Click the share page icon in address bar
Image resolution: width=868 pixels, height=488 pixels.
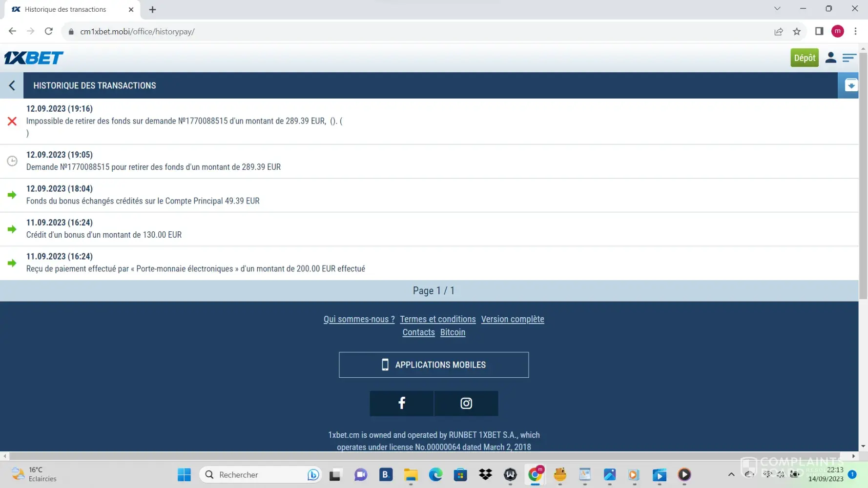(x=779, y=32)
